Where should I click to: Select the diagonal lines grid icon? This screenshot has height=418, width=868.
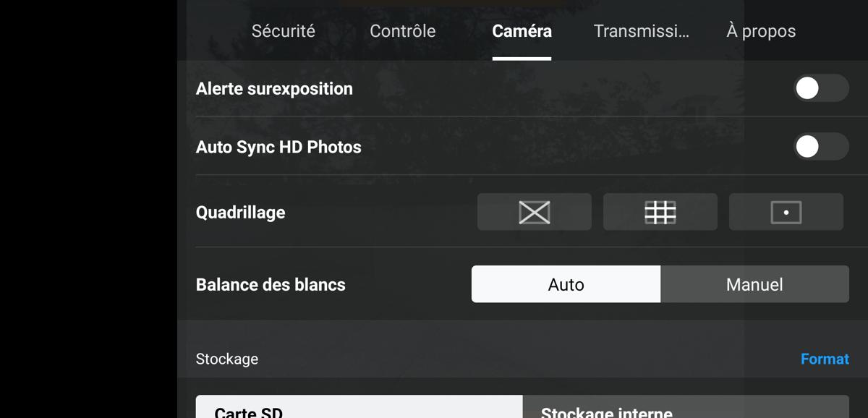[535, 212]
